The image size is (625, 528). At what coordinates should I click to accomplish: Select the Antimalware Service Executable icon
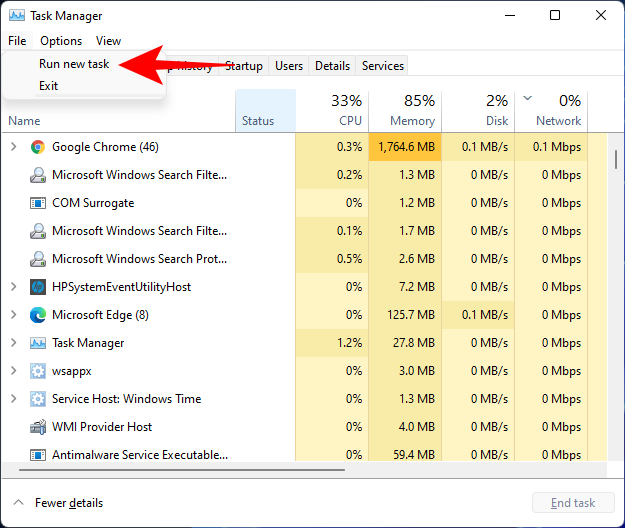coord(38,455)
